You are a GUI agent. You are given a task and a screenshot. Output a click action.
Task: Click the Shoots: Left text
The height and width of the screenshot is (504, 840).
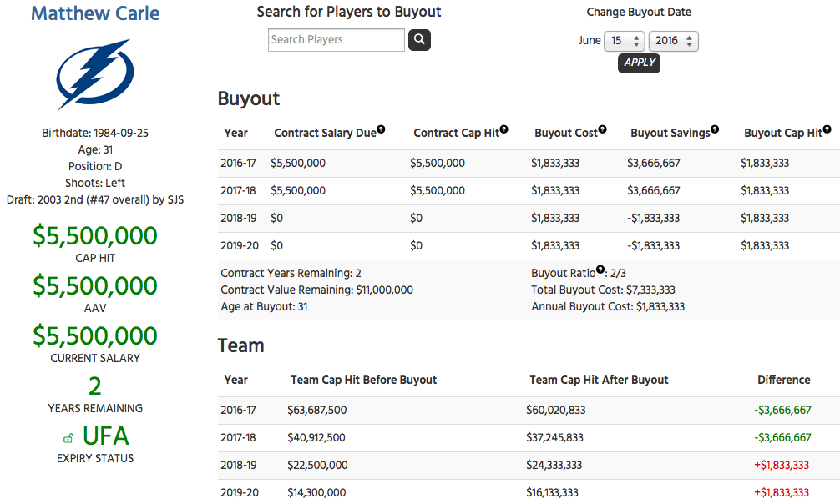95,184
